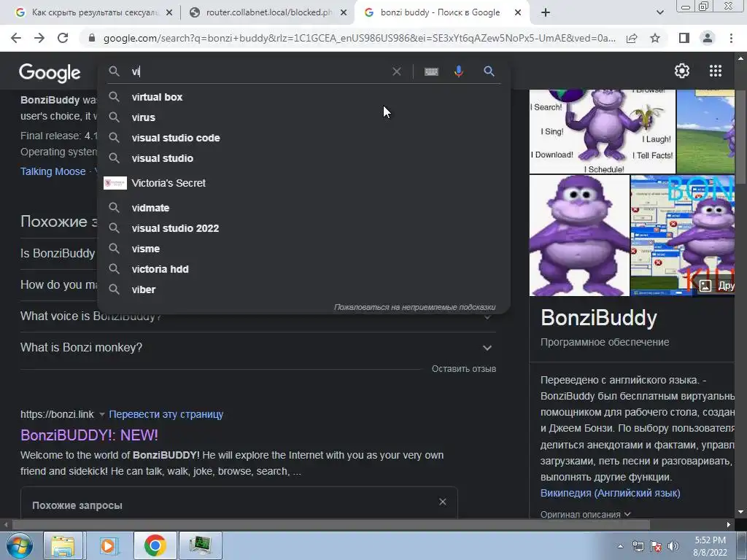
Task: Go forward with the browser arrow
Action: (39, 38)
